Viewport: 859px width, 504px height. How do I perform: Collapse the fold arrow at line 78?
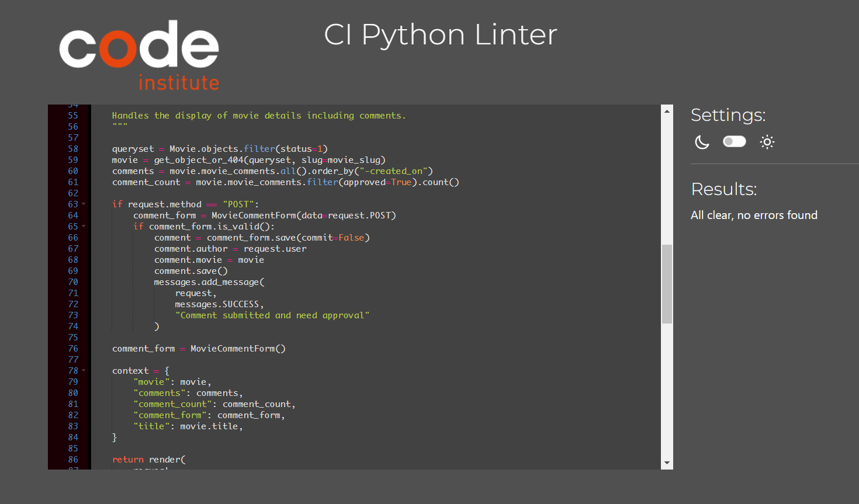pos(84,370)
